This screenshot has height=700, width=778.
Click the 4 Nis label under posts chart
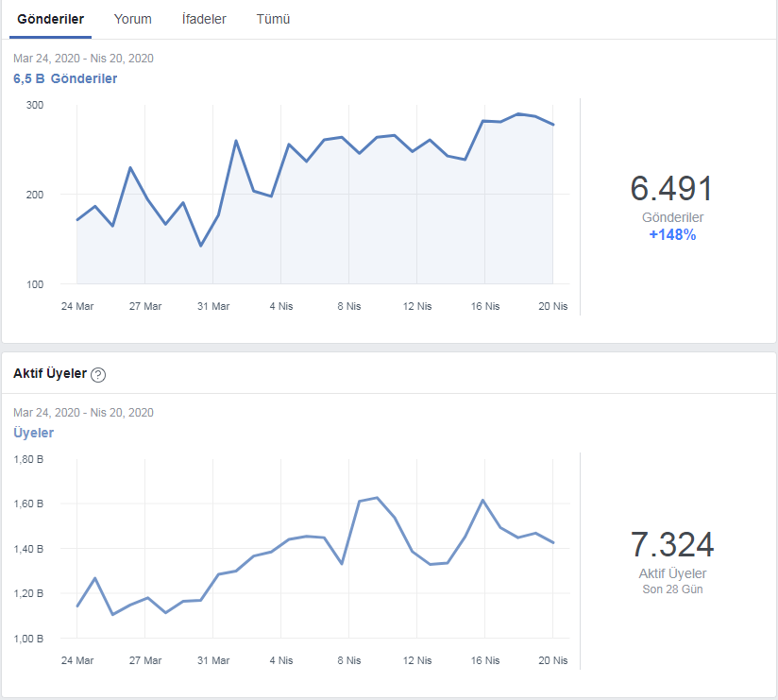281,306
